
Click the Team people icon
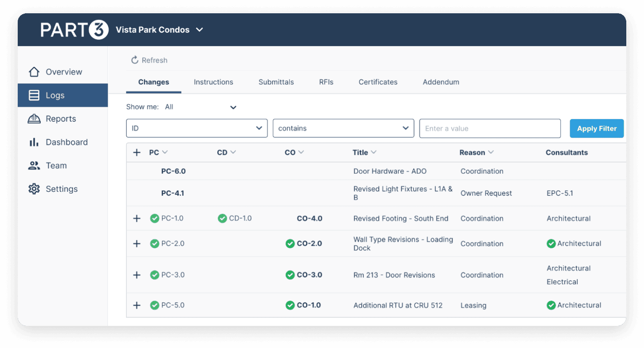[x=34, y=166]
